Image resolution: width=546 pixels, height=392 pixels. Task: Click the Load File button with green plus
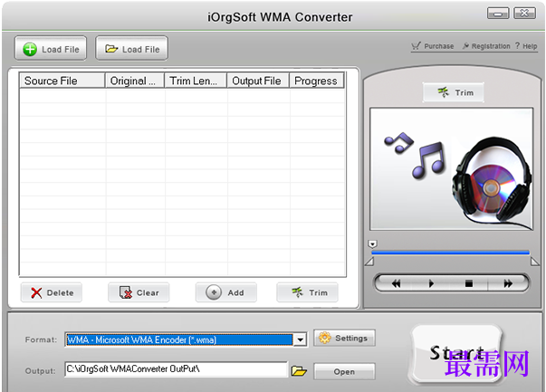click(x=51, y=48)
